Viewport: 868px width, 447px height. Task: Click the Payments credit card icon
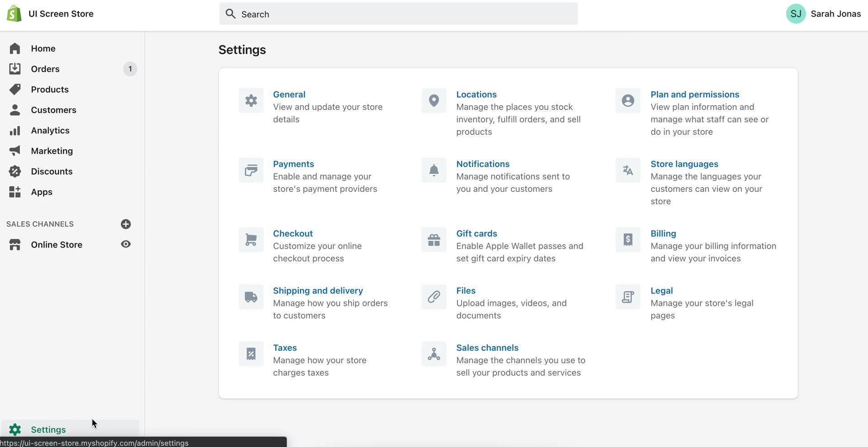point(251,170)
